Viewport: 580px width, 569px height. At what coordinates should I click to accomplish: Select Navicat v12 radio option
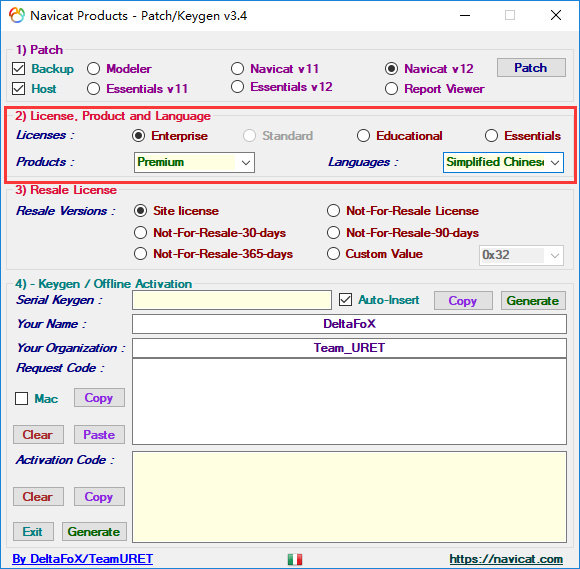point(391,69)
